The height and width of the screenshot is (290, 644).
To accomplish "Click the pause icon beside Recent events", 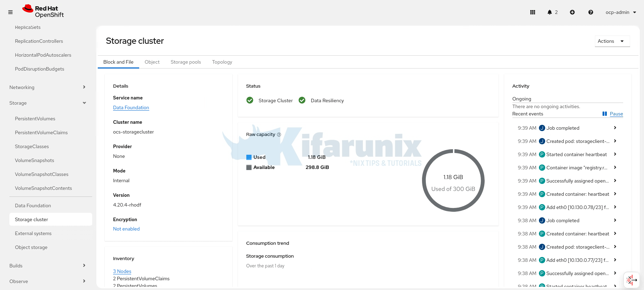I will coord(605,114).
